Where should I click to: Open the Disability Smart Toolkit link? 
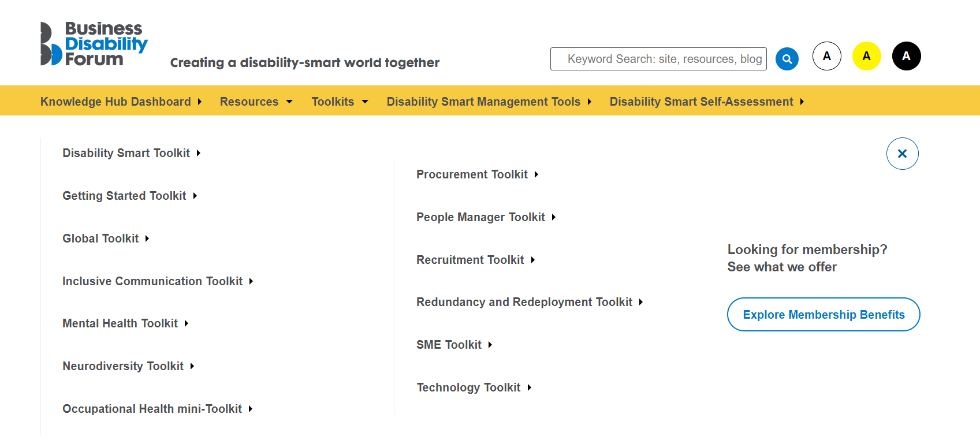point(126,153)
